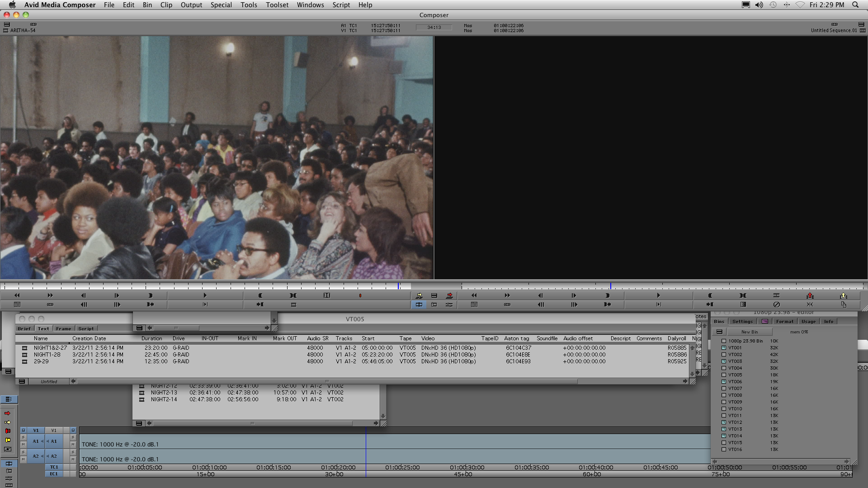Click the blue position indicator in source position bar
Image resolution: width=868 pixels, height=488 pixels.
point(398,286)
